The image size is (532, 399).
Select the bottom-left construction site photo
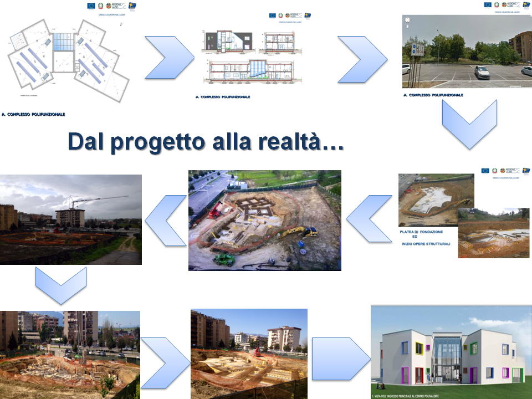[x=70, y=355]
